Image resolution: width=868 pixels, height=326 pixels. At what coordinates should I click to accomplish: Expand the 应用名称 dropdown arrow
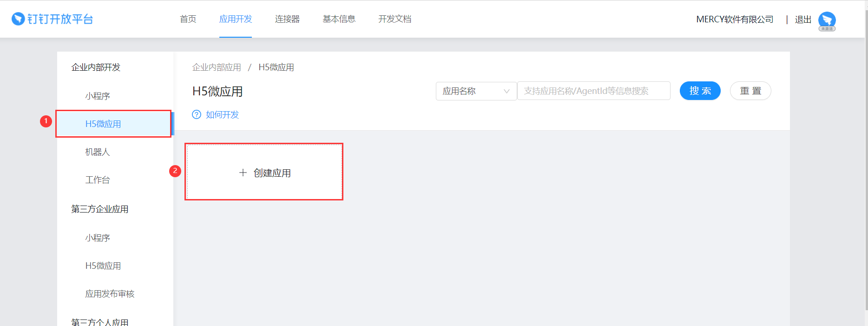506,91
